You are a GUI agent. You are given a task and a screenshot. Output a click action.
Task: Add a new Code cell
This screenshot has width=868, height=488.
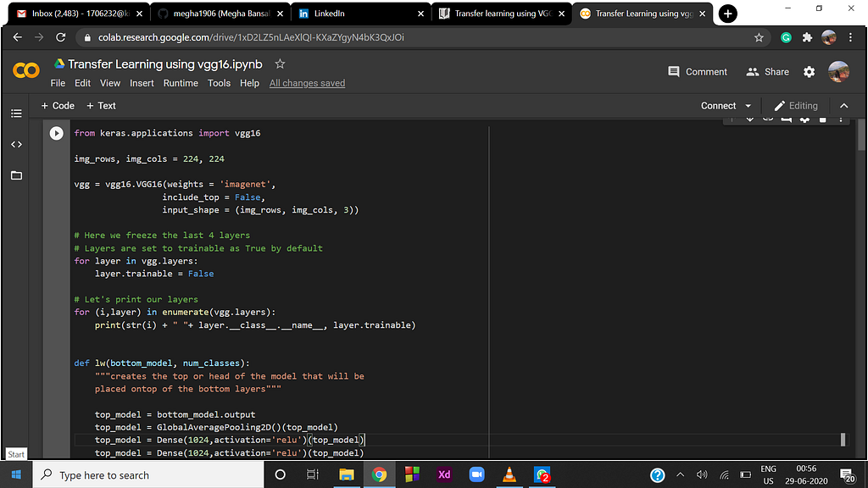(58, 106)
